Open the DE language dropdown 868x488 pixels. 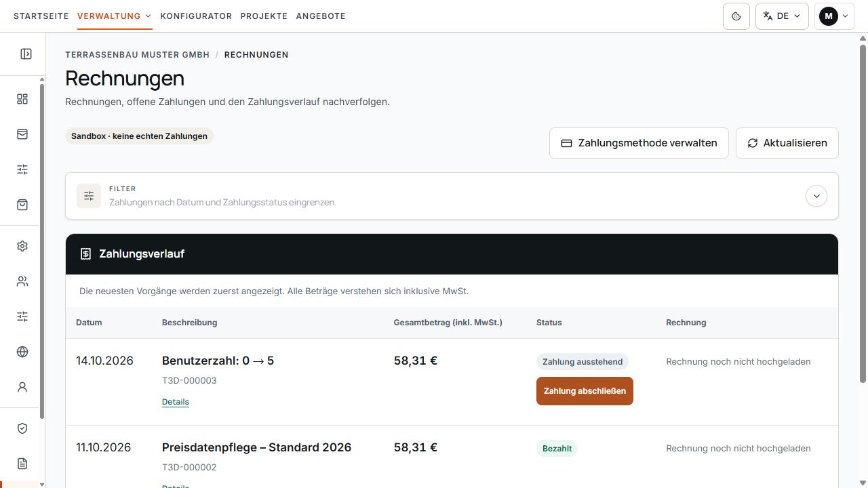pyautogui.click(x=782, y=16)
